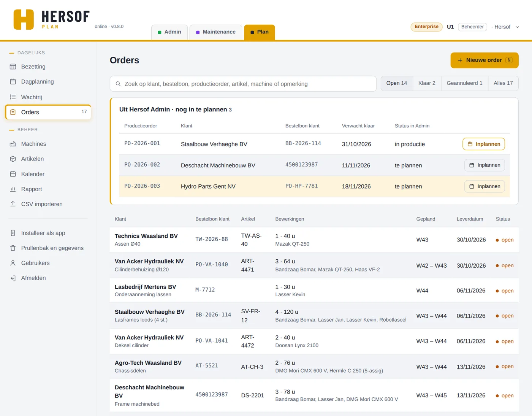Viewport: 532px width, 416px height.
Task: Click the Machines factory icon
Action: tap(13, 144)
